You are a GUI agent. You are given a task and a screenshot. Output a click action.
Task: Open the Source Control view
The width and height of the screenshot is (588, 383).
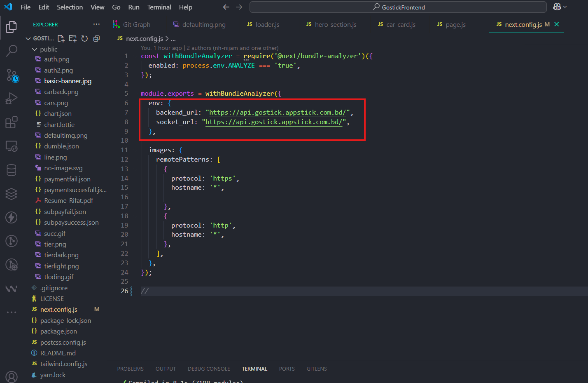click(x=12, y=75)
